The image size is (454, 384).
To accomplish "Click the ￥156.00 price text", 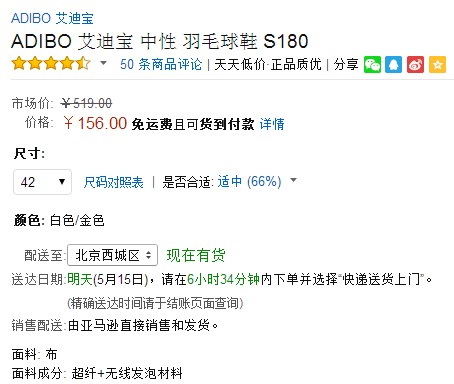I will coord(95,123).
